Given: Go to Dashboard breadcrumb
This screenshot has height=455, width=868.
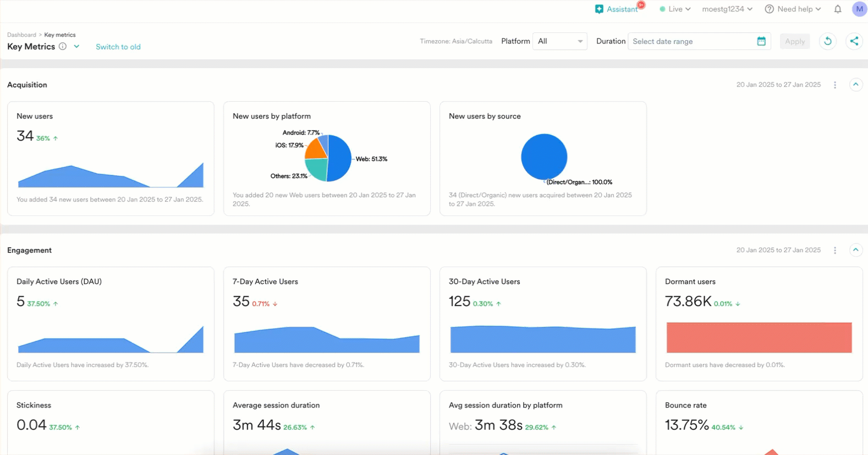Looking at the screenshot, I should point(21,35).
